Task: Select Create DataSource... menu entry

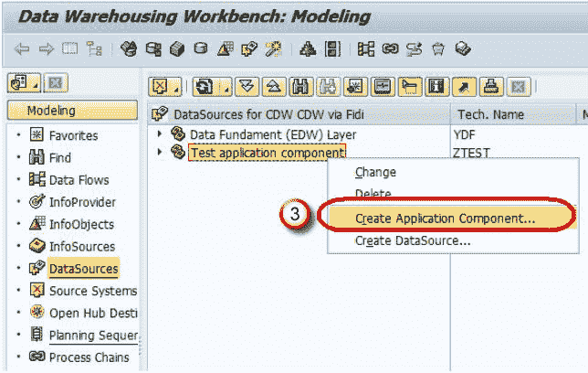Action: click(x=413, y=240)
